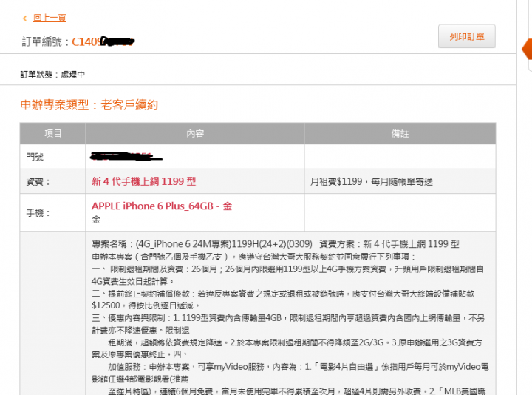This screenshot has height=395, width=532.
Task: Click the orange side tab arrow at right edge
Action: (x=527, y=50)
